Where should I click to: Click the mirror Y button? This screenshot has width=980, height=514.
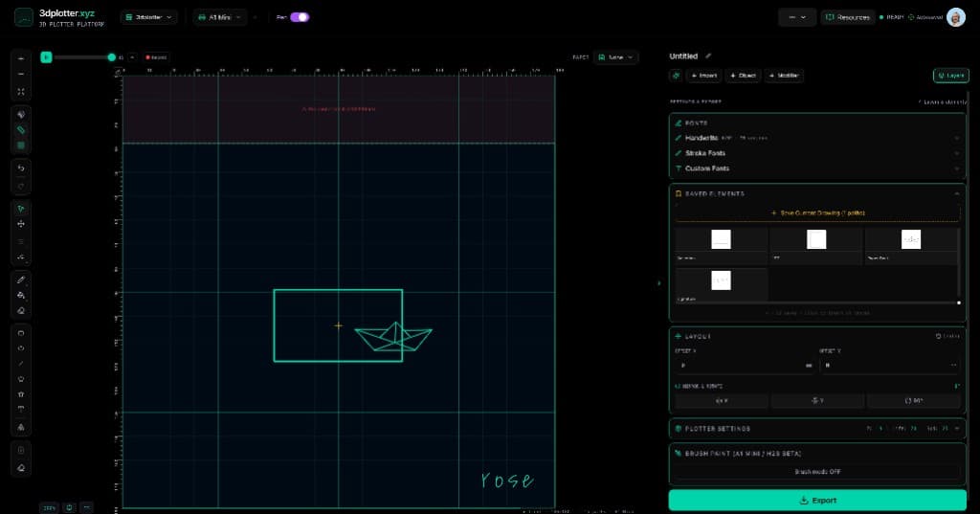pos(817,401)
